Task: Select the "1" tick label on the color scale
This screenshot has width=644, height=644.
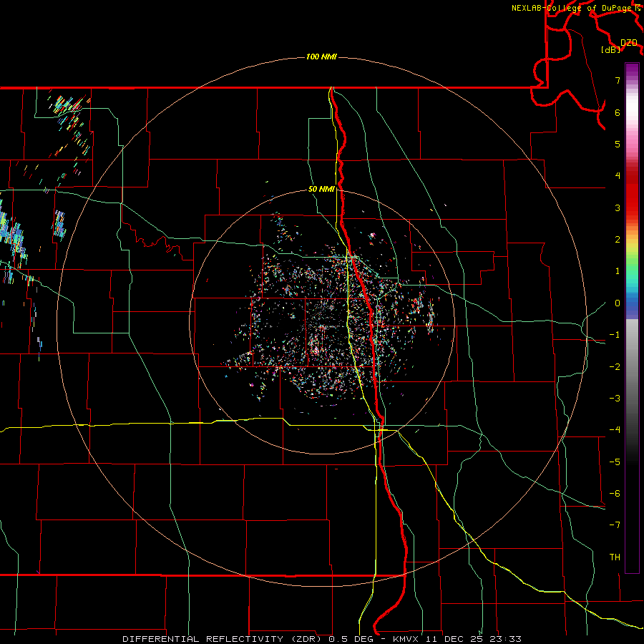Action: coord(618,271)
